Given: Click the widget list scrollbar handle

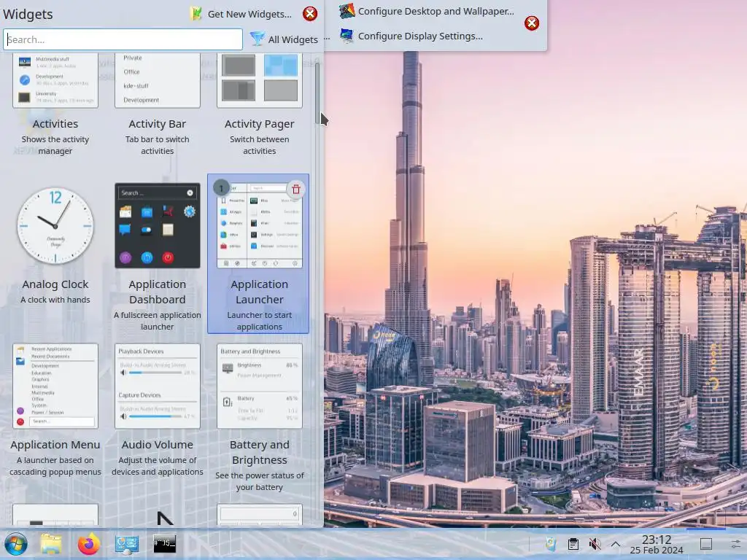Looking at the screenshot, I should (317, 93).
